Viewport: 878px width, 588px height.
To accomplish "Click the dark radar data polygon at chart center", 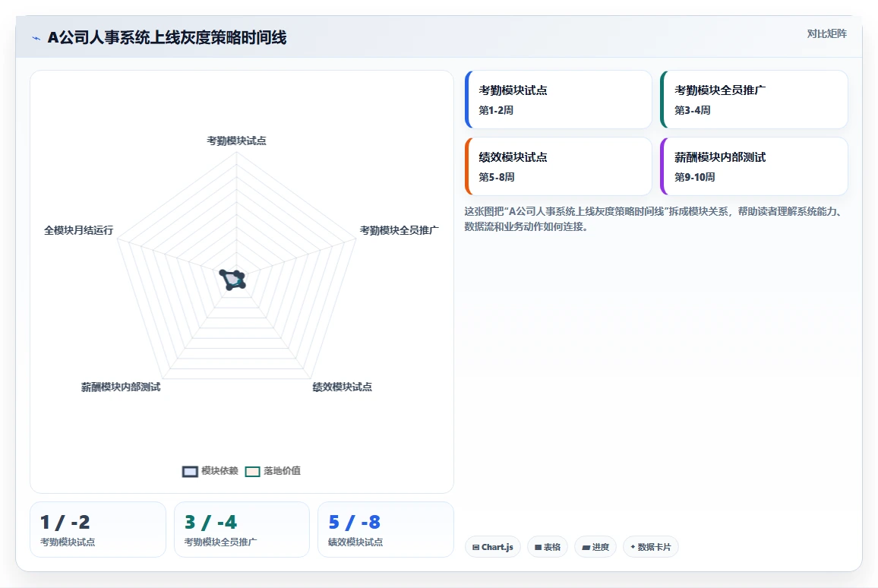I will click(232, 280).
